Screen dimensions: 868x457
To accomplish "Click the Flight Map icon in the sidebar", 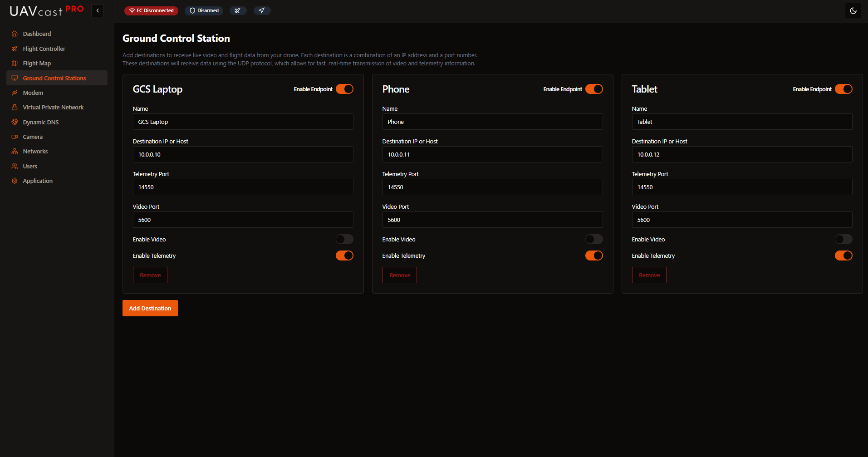I will (x=15, y=64).
